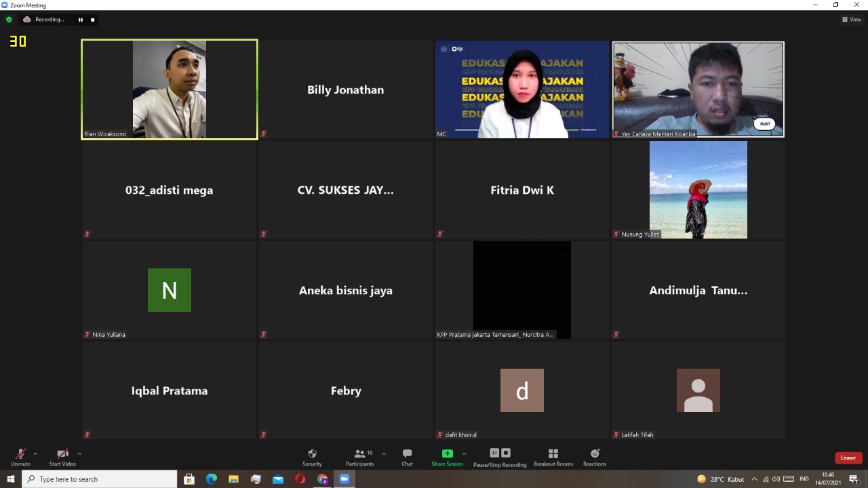Pause recording from the top recording bar
Viewport: 868px width, 488px height.
[81, 20]
